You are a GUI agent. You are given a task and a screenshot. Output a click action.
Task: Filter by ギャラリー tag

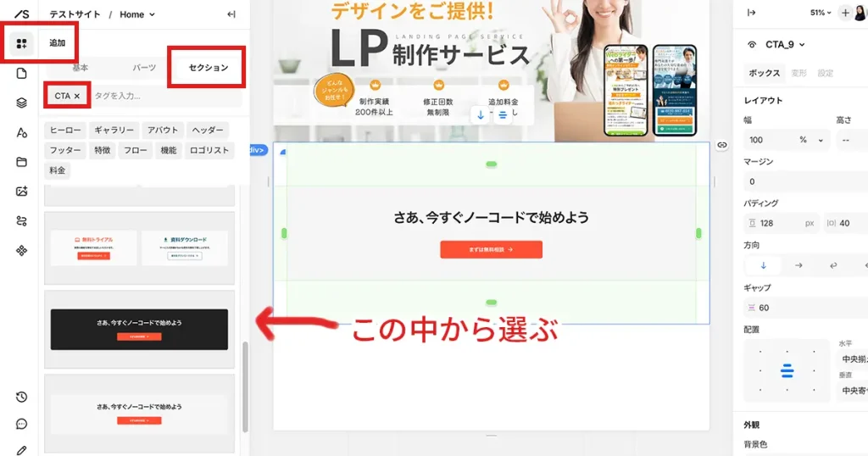coord(114,130)
